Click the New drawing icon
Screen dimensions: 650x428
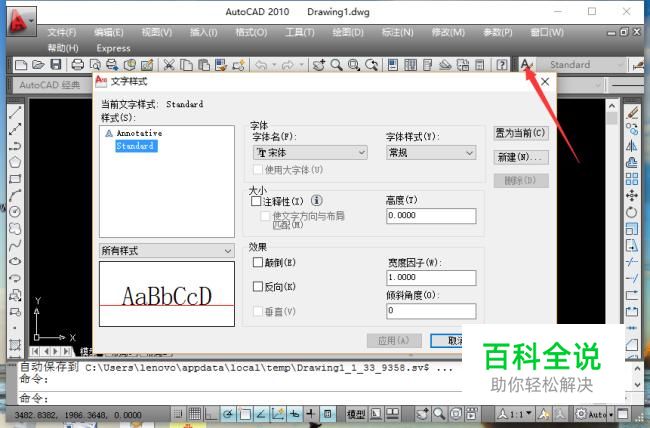tap(21, 65)
